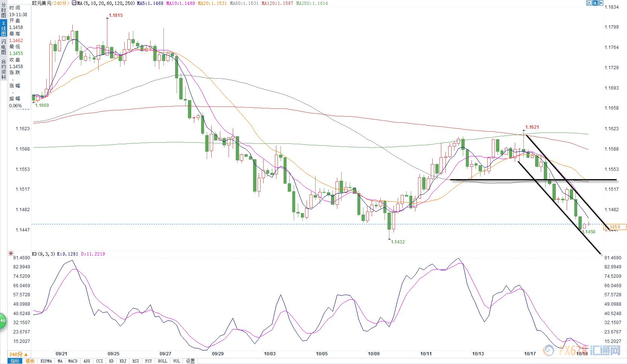The image size is (627, 364).
Task: Click the green circle badge at left edge
Action: [x=3, y=321]
